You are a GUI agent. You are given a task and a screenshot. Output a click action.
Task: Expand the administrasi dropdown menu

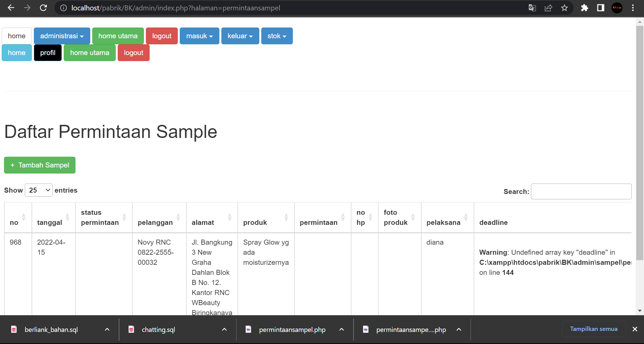pyautogui.click(x=62, y=36)
